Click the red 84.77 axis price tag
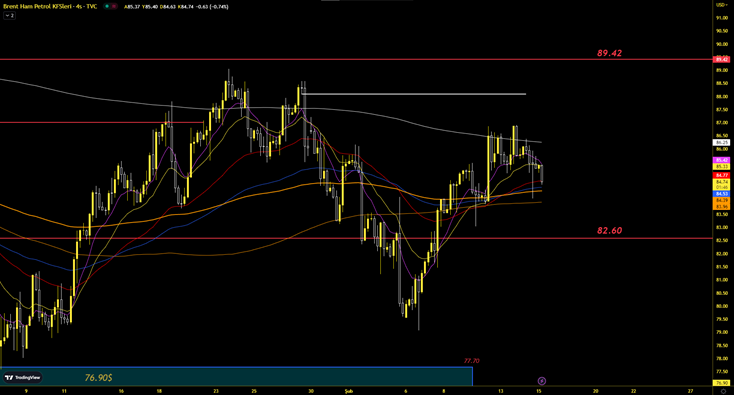This screenshot has height=395, width=734. pyautogui.click(x=721, y=175)
